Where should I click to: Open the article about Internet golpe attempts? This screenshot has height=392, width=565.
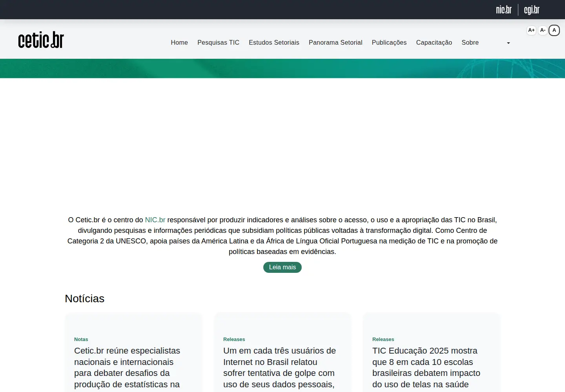(279, 368)
